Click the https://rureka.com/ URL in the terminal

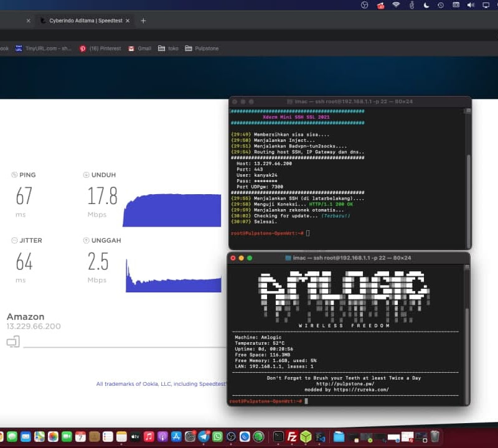coord(361,390)
